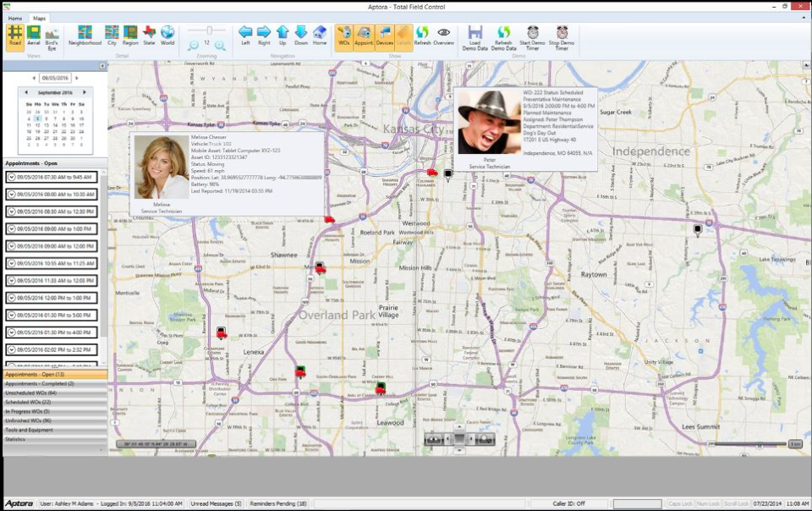The image size is (812, 511).
Task: Go to previous day arrow
Action: (x=34, y=78)
